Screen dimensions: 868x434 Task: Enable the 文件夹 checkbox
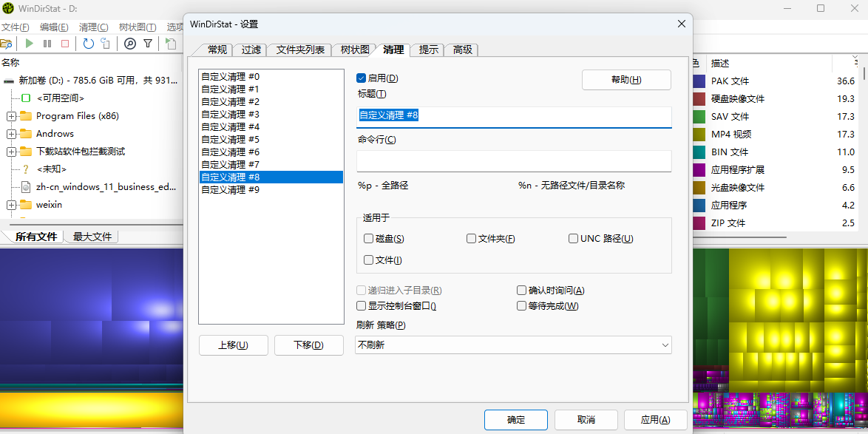click(x=472, y=239)
